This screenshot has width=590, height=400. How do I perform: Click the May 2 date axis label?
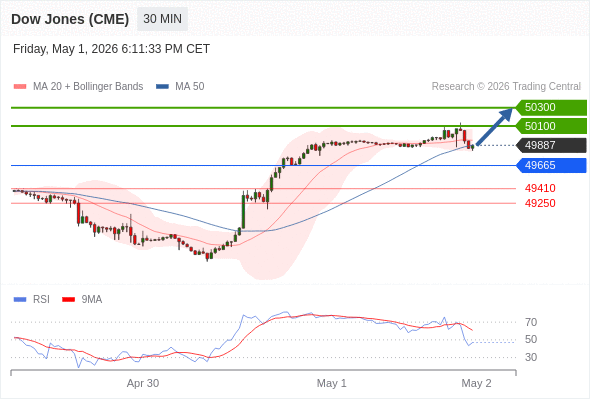[x=476, y=383]
